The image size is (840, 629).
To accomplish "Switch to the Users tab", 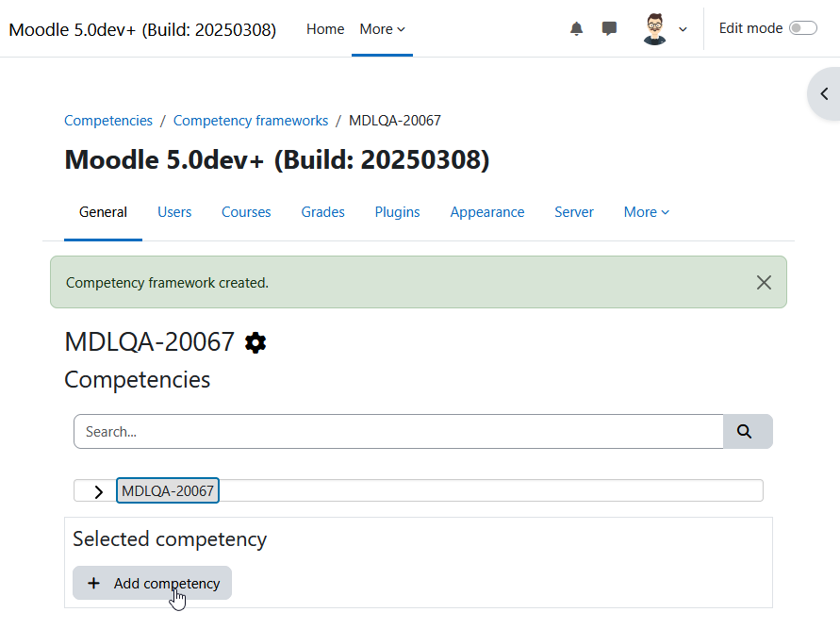I will [x=174, y=212].
